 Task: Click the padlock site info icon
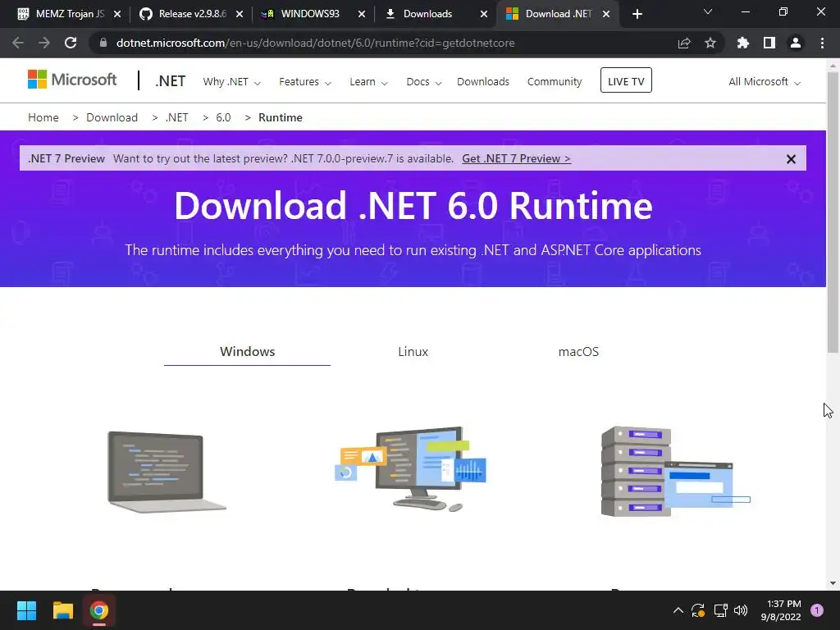pyautogui.click(x=103, y=43)
